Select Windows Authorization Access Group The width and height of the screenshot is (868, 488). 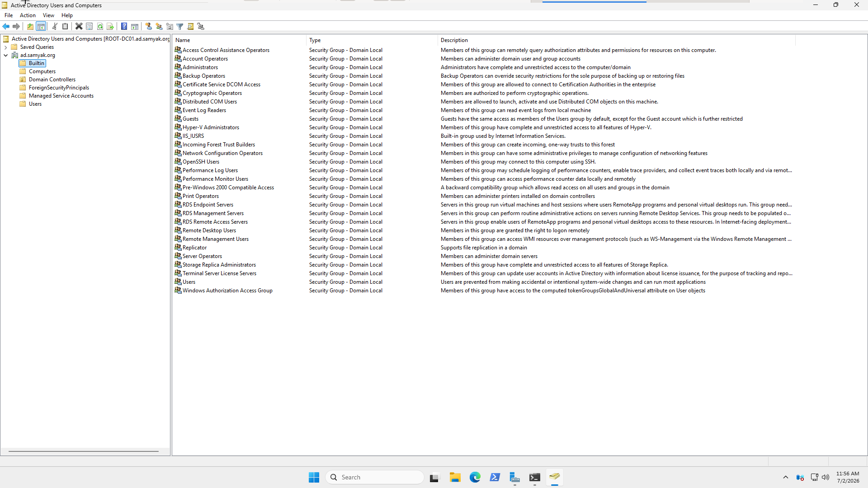[227, 291]
